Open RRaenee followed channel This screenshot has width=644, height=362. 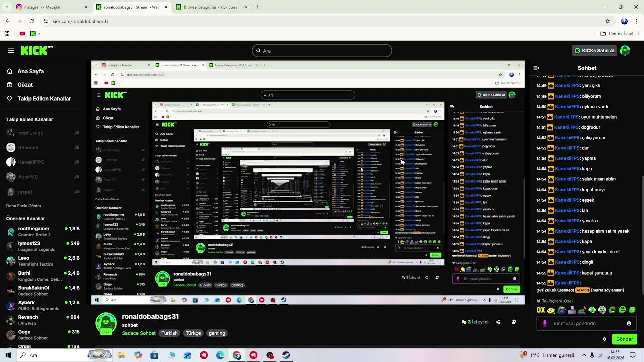point(43,148)
